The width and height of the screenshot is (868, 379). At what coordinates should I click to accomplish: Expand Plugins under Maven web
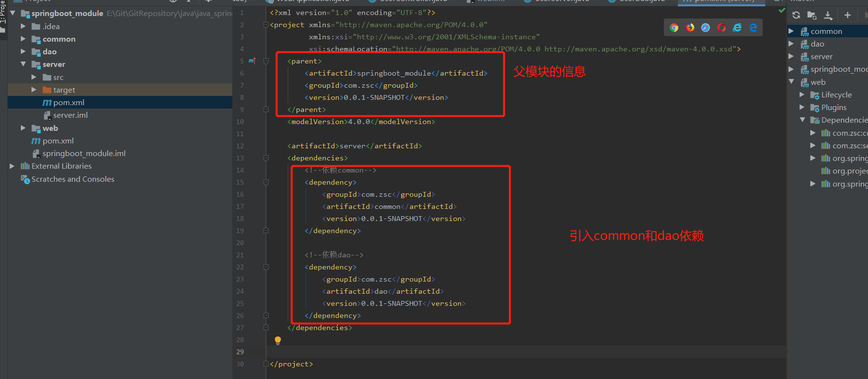point(802,107)
